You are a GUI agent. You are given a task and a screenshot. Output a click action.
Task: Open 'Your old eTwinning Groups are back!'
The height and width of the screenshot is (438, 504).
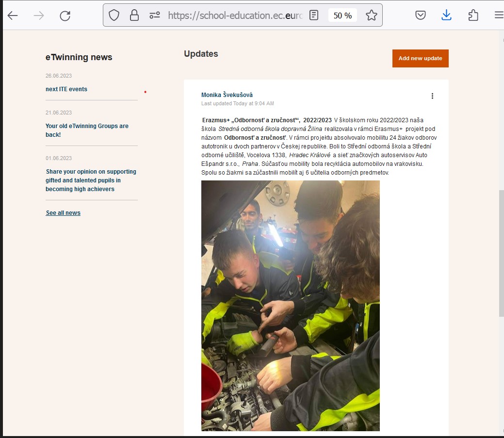tap(87, 130)
